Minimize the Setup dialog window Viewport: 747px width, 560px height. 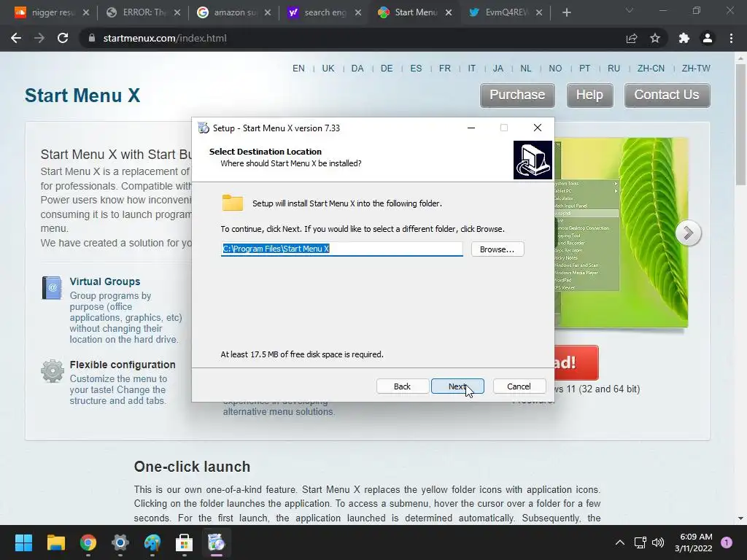point(471,128)
